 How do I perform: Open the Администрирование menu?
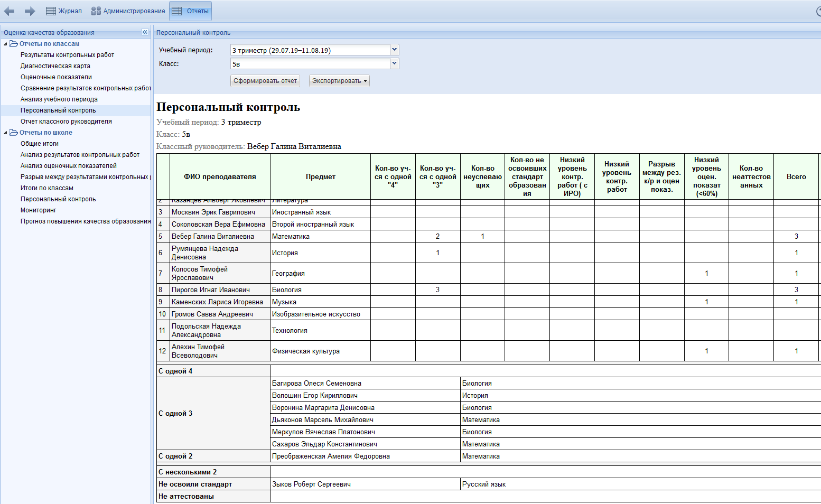point(128,11)
